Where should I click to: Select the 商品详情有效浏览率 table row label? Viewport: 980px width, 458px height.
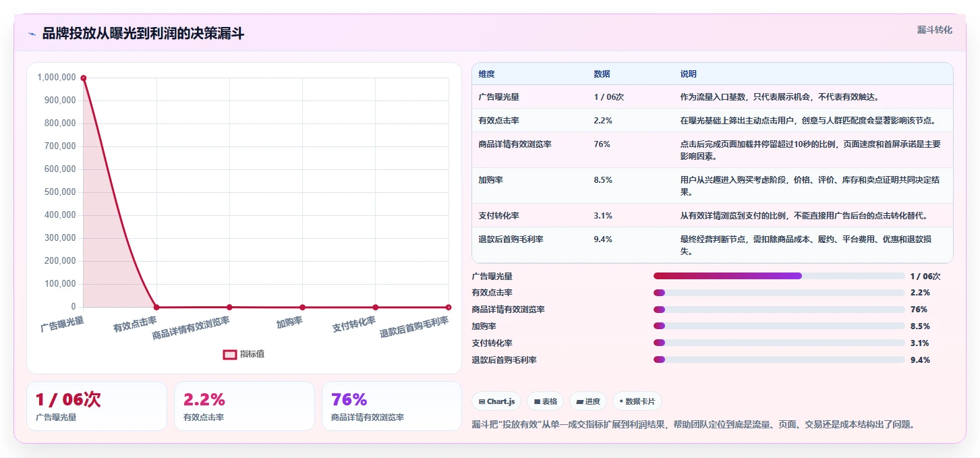point(515,144)
